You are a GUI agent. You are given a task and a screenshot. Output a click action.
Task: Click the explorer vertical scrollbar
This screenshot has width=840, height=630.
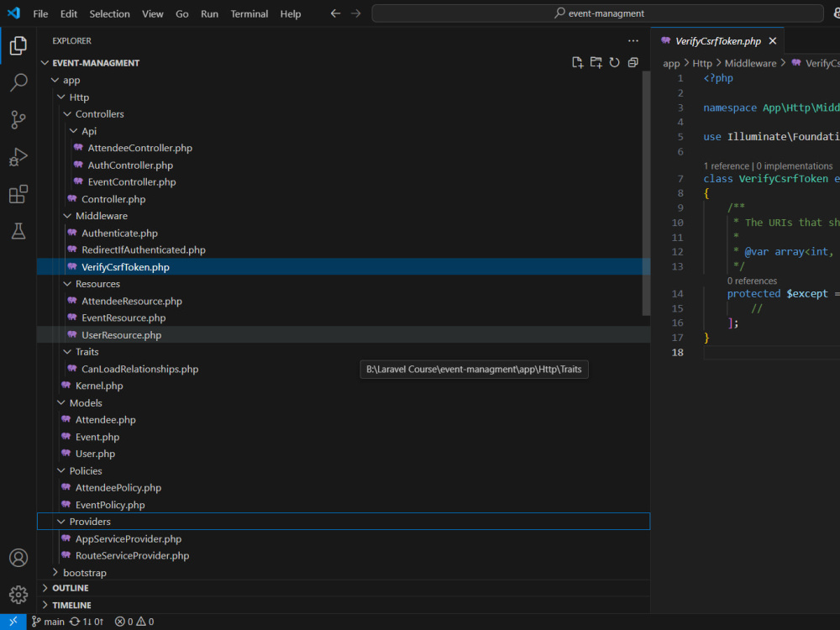tap(646, 193)
